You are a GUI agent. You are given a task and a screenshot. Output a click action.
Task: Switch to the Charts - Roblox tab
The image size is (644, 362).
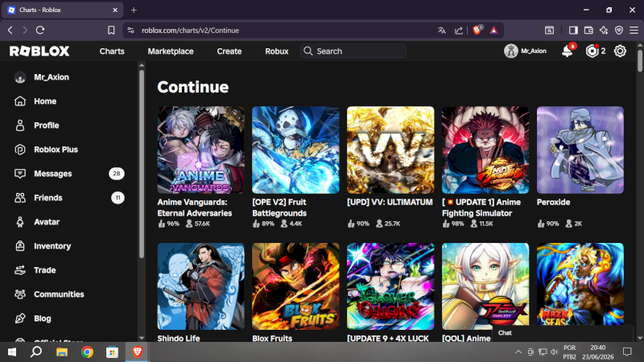(62, 10)
